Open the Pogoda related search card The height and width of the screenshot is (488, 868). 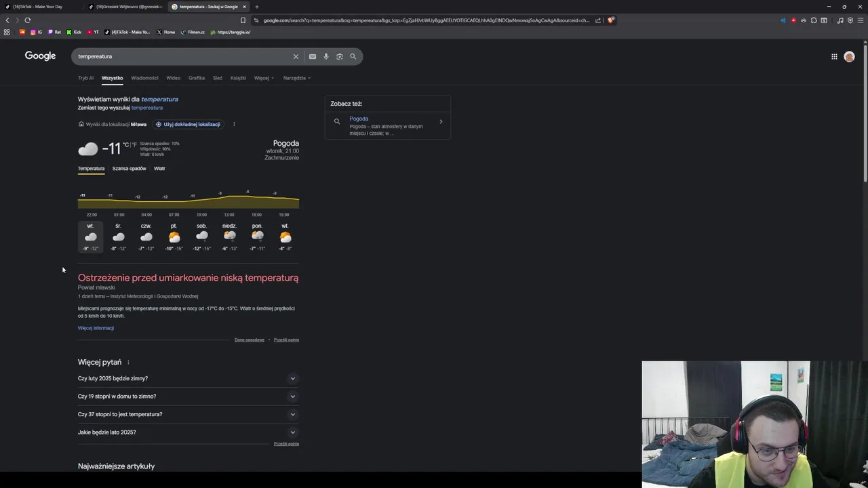388,125
